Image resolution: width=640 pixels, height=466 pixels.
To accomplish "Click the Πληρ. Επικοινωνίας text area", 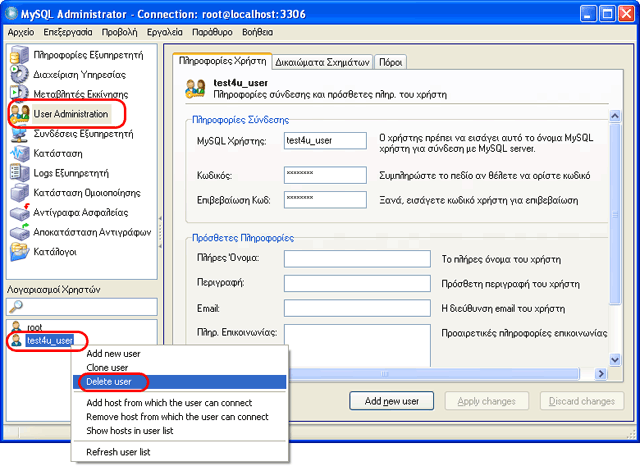I will (x=357, y=345).
